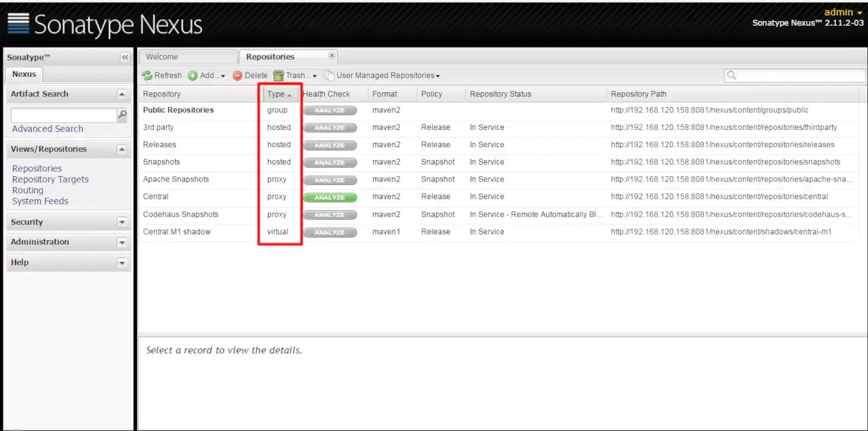Expand the Security panel
The width and height of the screenshot is (868, 431).
point(122,222)
